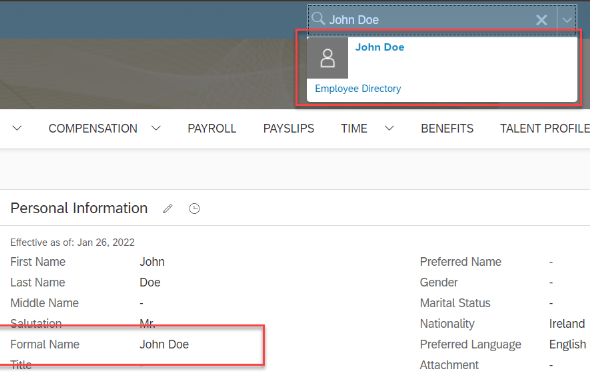The width and height of the screenshot is (590, 382).
Task: Open the Benefits tab
Action: point(447,129)
